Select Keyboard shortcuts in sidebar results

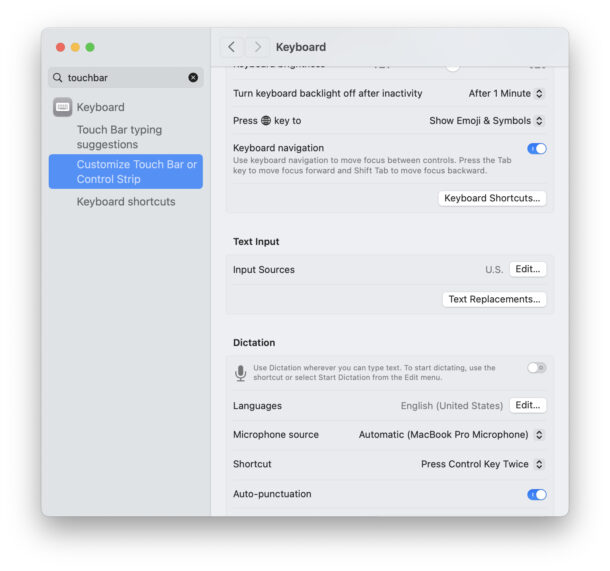click(126, 202)
